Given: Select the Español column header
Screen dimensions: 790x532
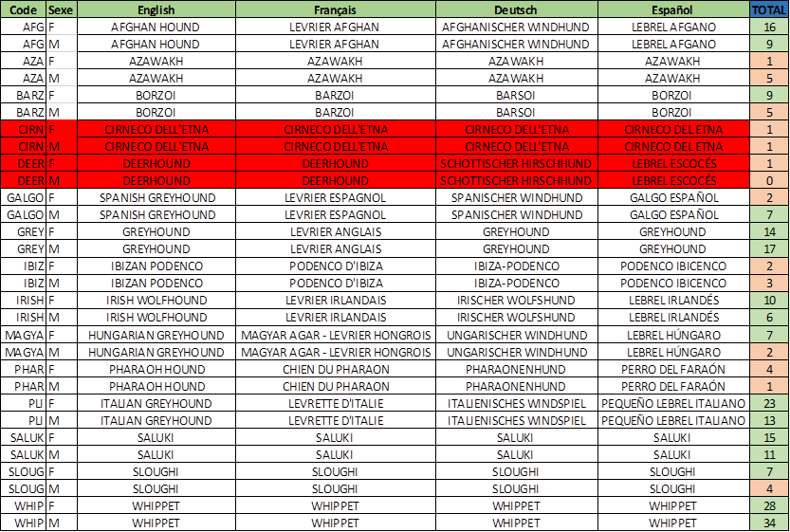Looking at the screenshot, I should coord(672,9).
